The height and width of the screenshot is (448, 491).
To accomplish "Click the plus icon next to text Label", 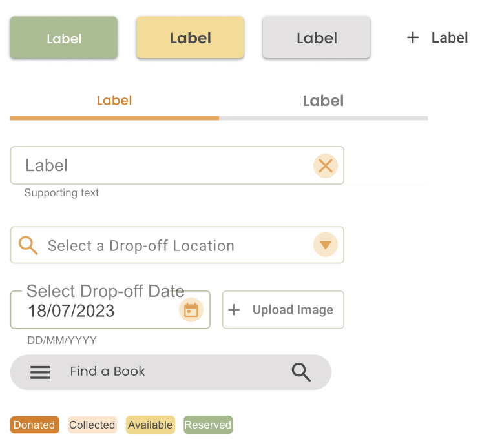I will tap(413, 37).
